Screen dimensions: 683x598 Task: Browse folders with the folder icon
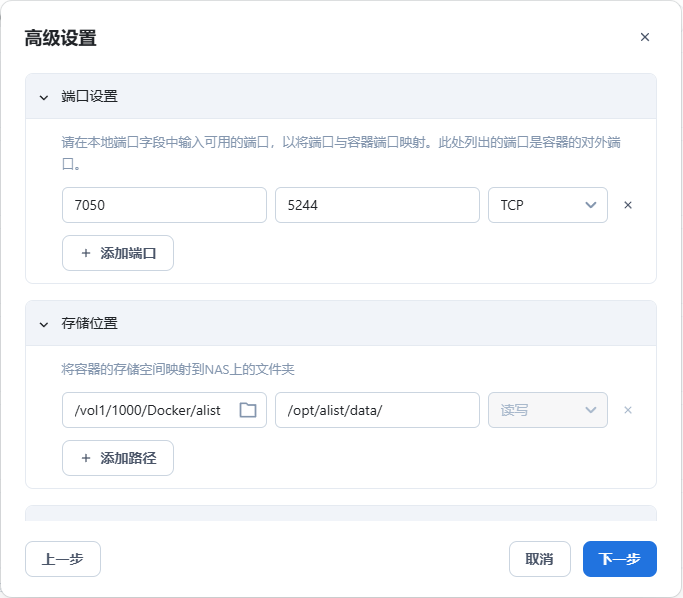248,410
